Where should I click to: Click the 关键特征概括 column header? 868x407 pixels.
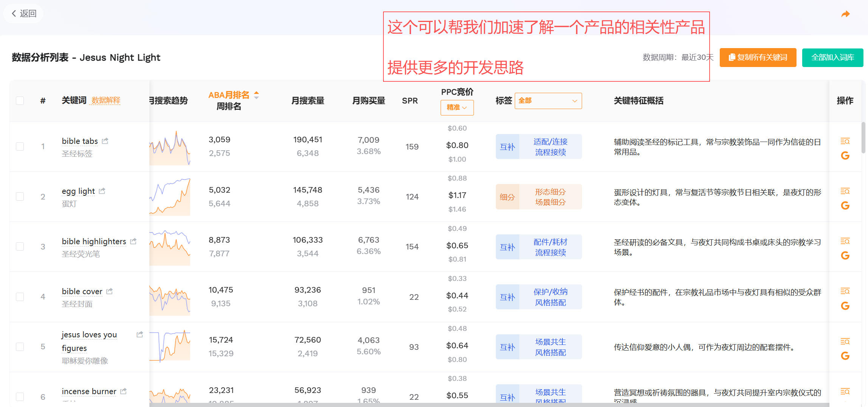(638, 101)
